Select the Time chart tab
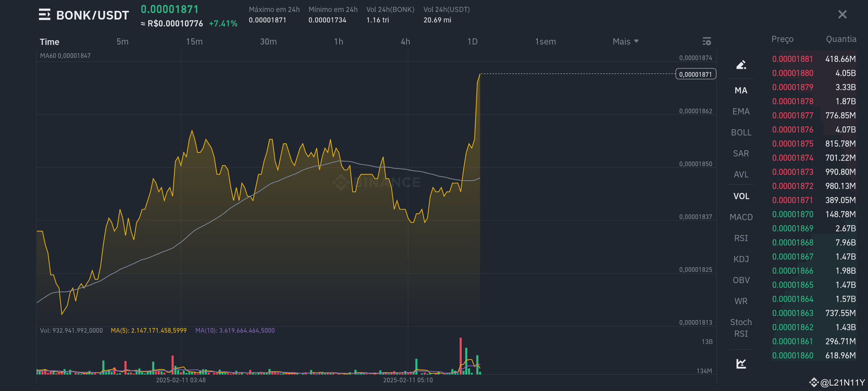The height and width of the screenshot is (391, 868). 49,42
